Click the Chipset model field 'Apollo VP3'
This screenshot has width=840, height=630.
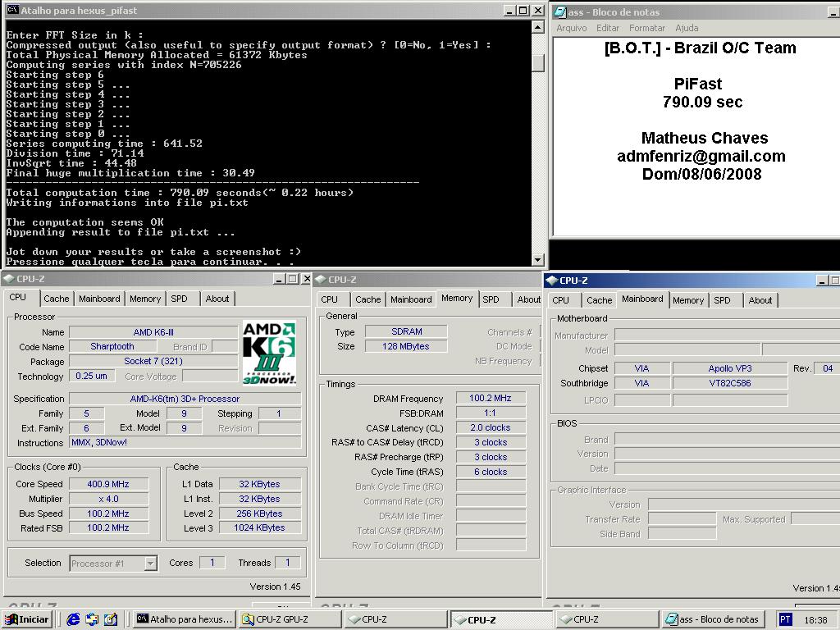pos(730,368)
